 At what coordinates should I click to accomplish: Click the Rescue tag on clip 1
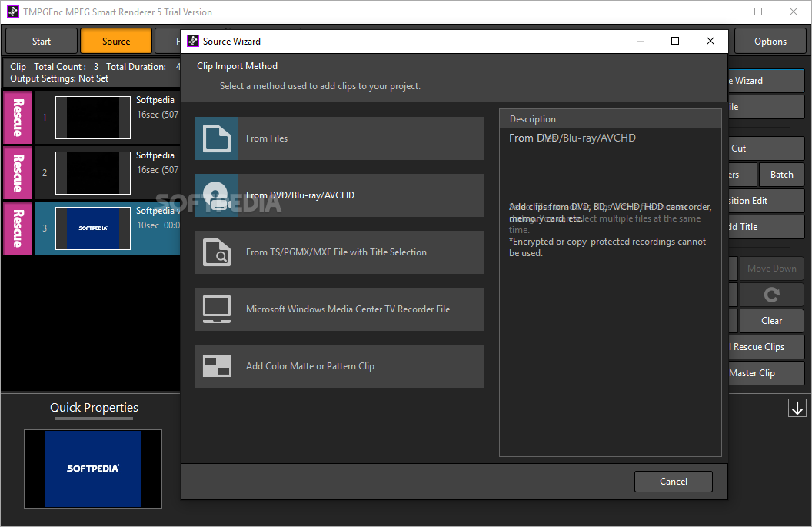coord(18,118)
